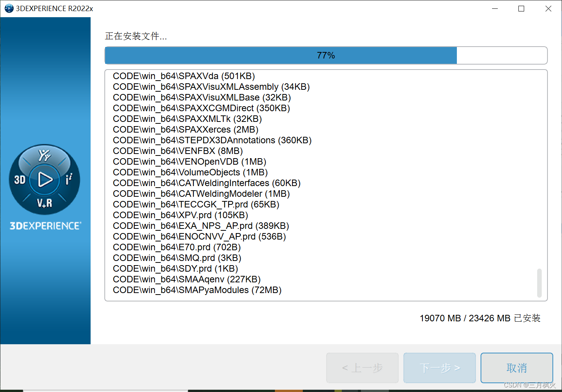Click the 19070 MB / 23426 MB installed status text

(480, 318)
